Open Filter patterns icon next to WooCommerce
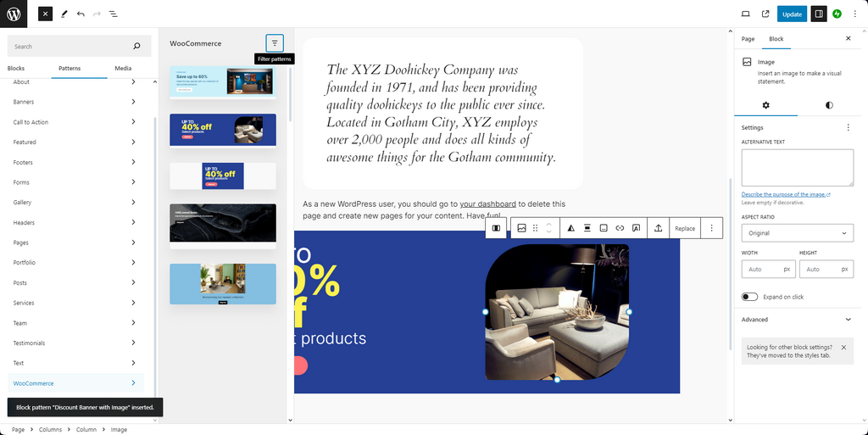Image resolution: width=868 pixels, height=435 pixels. [274, 43]
